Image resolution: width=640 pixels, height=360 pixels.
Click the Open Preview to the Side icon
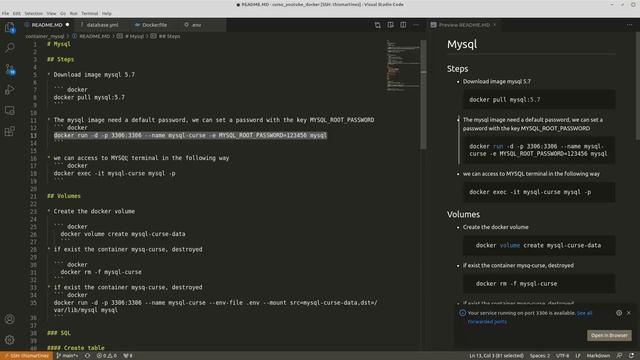[391, 25]
